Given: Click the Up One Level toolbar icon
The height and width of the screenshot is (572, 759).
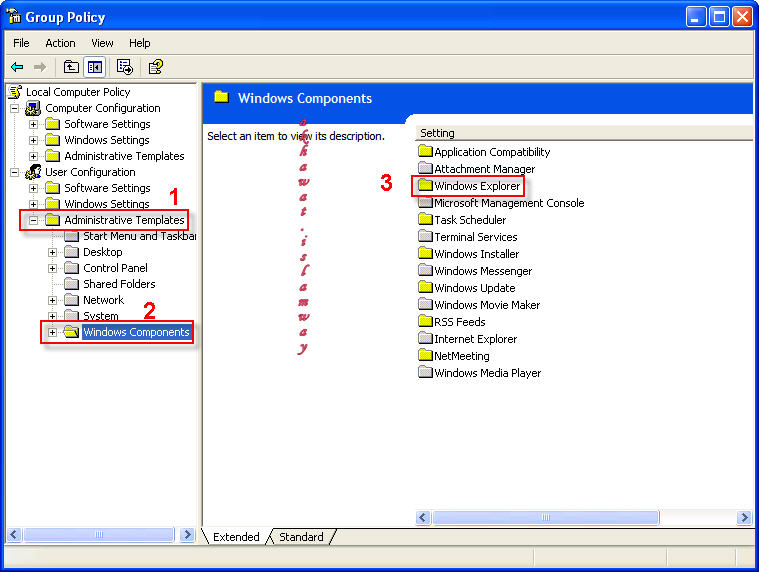Looking at the screenshot, I should pos(71,67).
